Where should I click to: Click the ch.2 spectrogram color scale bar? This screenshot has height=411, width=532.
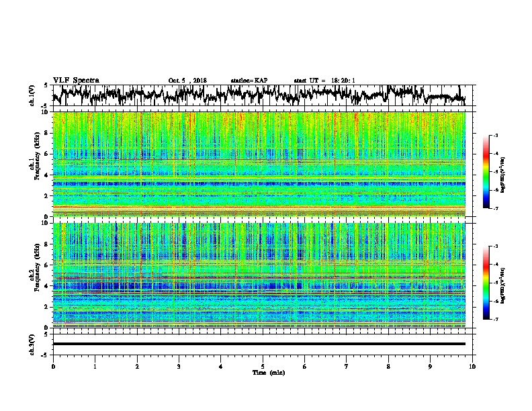coord(486,283)
